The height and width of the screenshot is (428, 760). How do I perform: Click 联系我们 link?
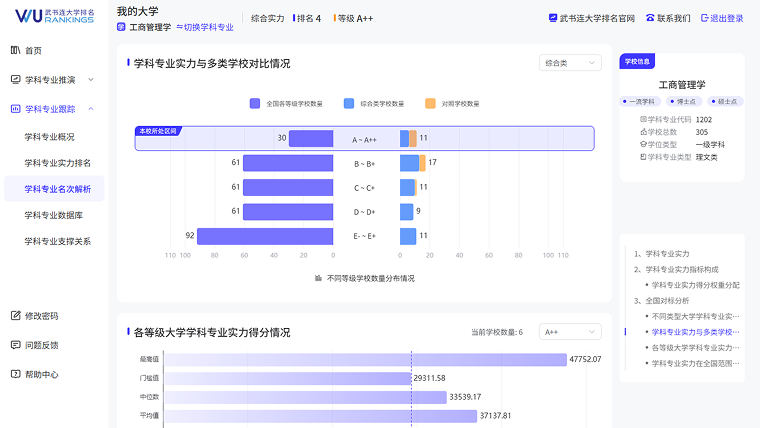(674, 18)
